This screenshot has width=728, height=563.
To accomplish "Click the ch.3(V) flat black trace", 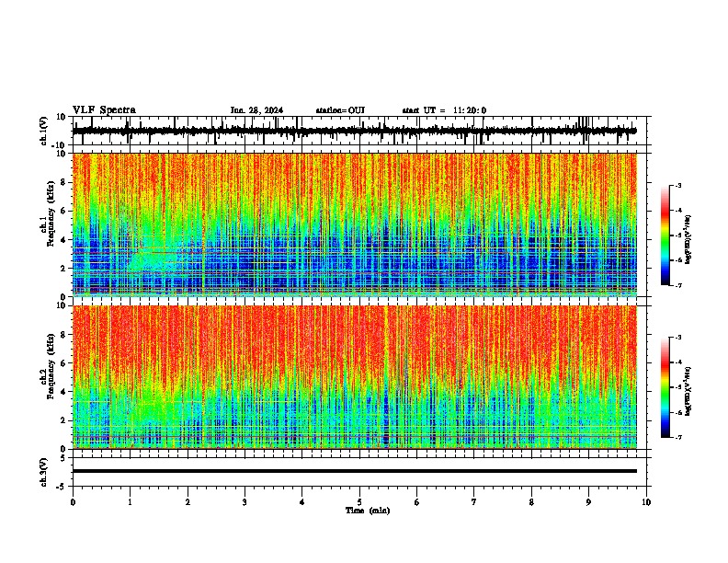I will 355,471.
